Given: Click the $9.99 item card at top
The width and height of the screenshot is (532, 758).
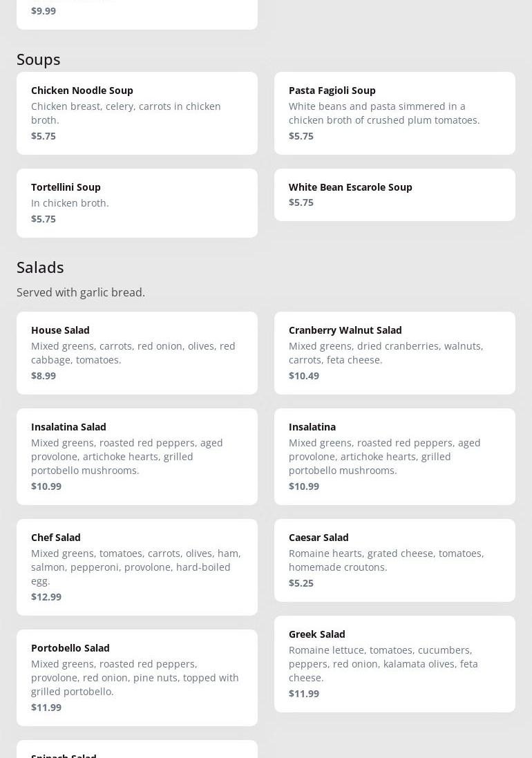Looking at the screenshot, I should (x=137, y=14).
